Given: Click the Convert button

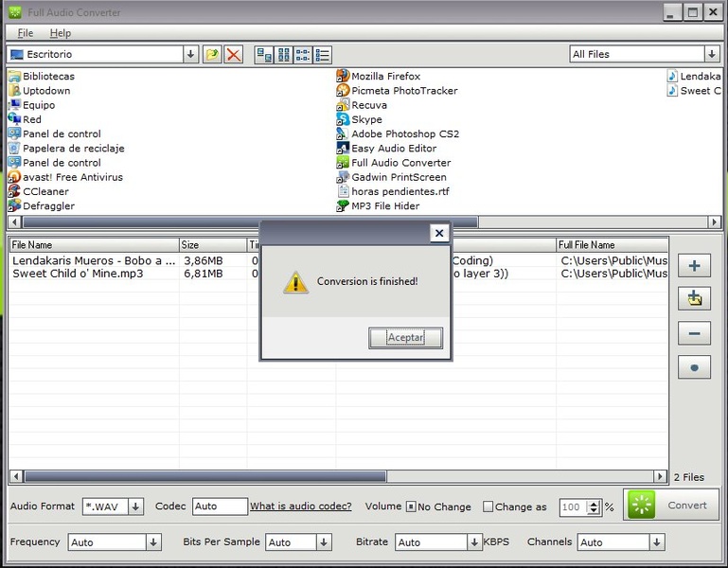Looking at the screenshot, I should (x=671, y=505).
